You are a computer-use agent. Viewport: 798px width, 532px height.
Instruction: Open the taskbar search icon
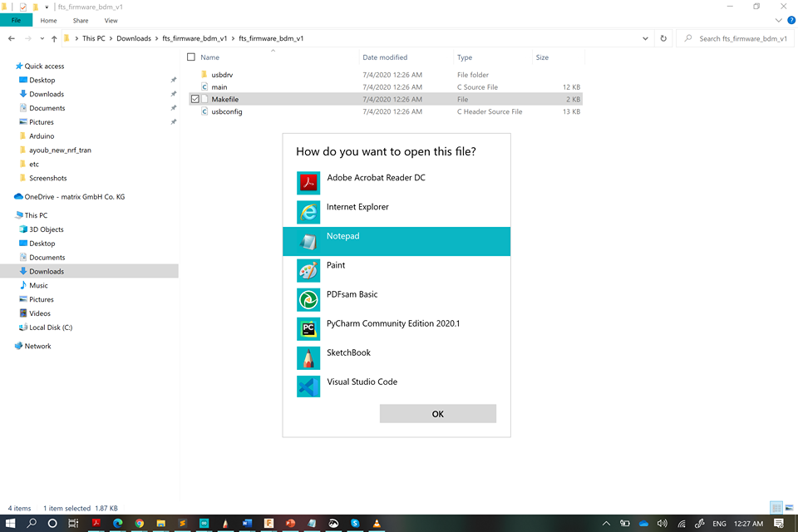point(32,524)
